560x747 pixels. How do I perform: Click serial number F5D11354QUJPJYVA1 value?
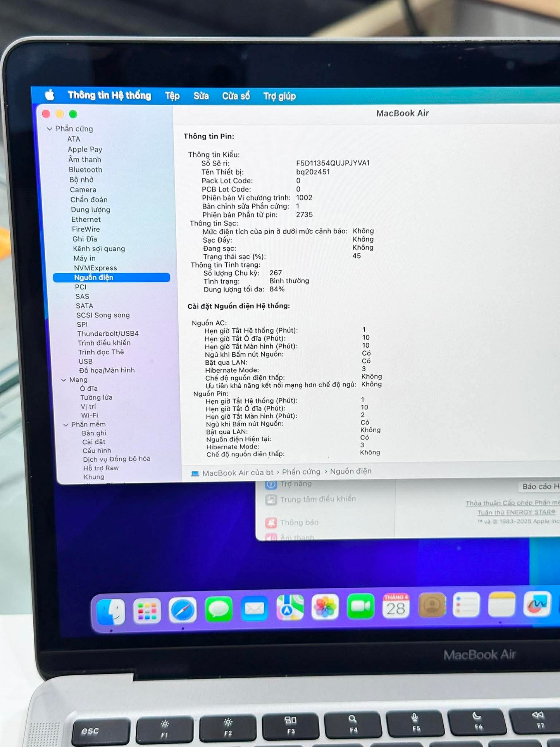333,163
